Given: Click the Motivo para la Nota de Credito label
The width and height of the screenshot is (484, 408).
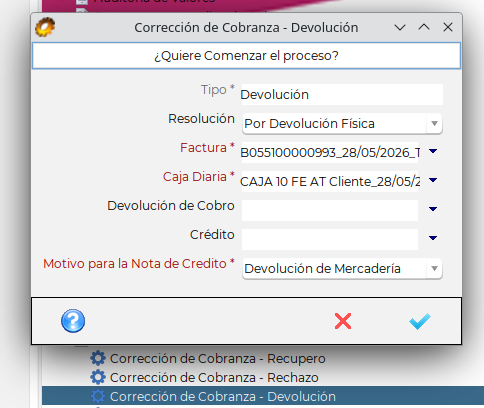Looking at the screenshot, I should click(x=139, y=264).
